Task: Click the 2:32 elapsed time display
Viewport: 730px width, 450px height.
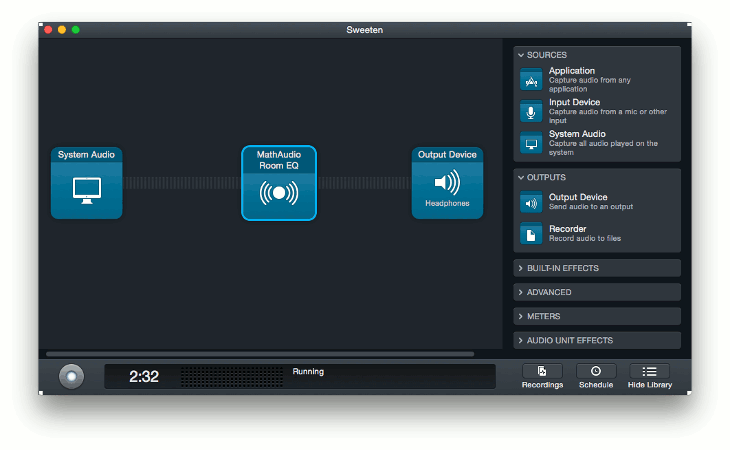Action: pyautogui.click(x=144, y=376)
